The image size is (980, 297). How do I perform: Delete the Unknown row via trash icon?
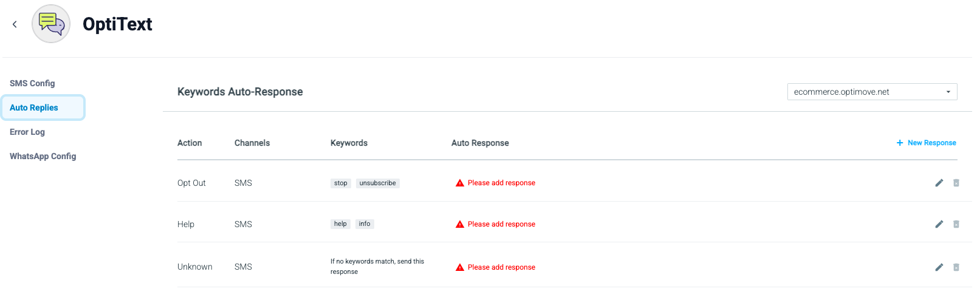click(956, 267)
